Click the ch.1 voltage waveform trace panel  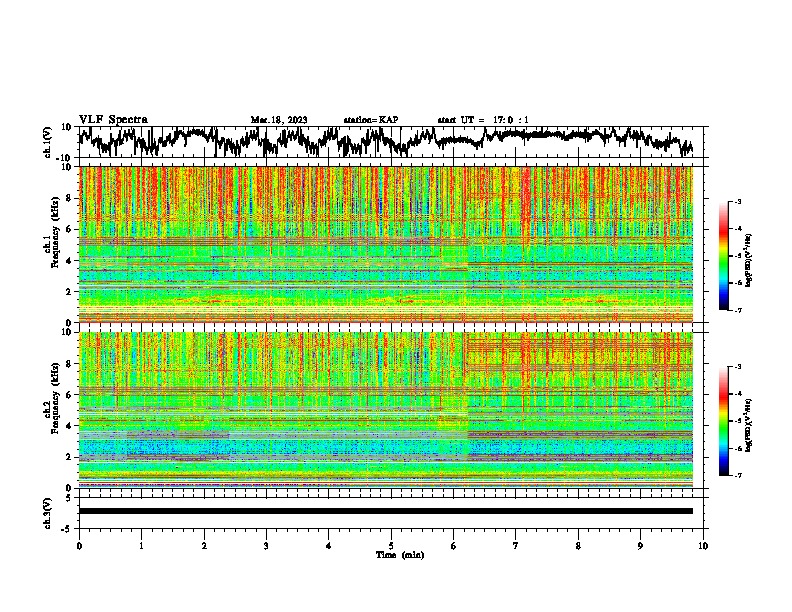[x=393, y=142]
